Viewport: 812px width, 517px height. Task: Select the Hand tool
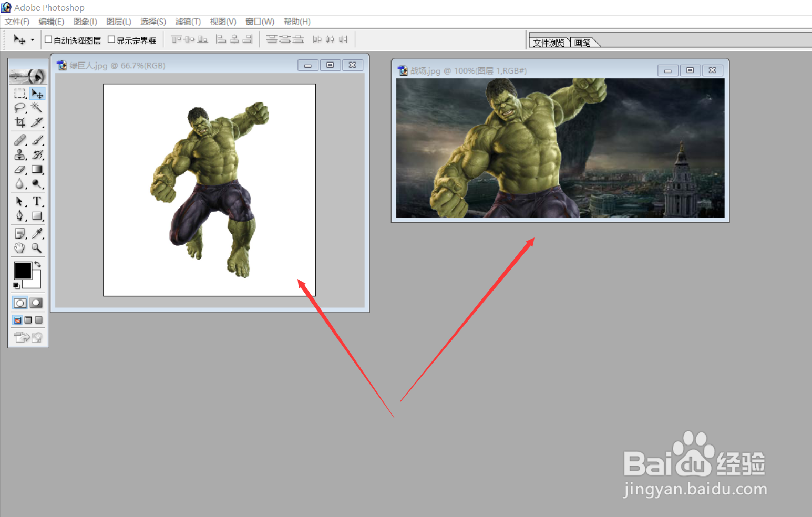20,248
